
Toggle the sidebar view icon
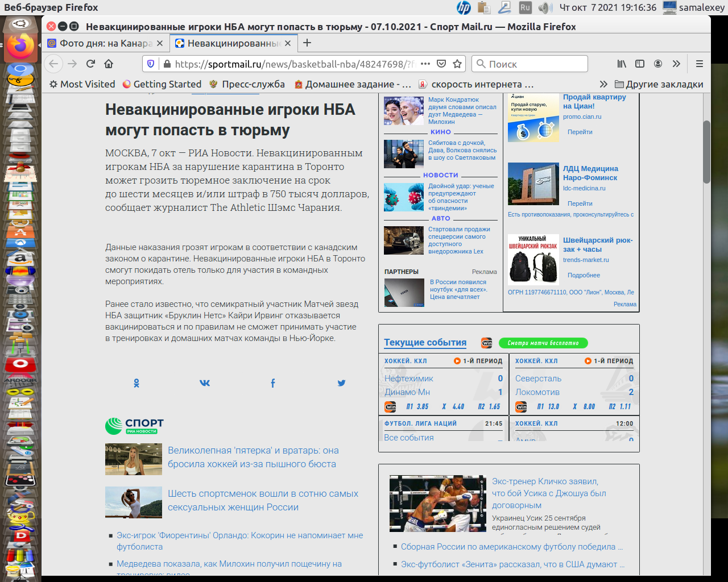[x=640, y=64]
